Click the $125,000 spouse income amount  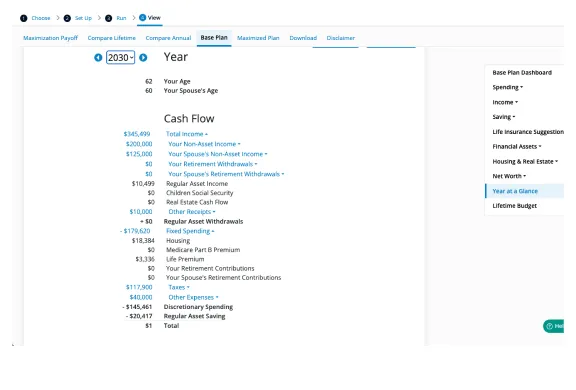pyautogui.click(x=139, y=154)
